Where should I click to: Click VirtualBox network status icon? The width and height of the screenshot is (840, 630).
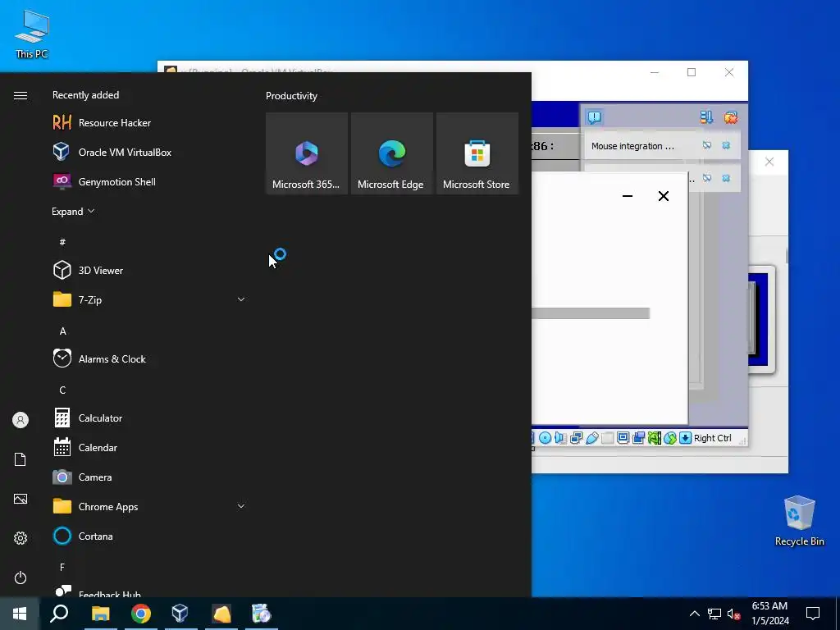click(x=577, y=438)
